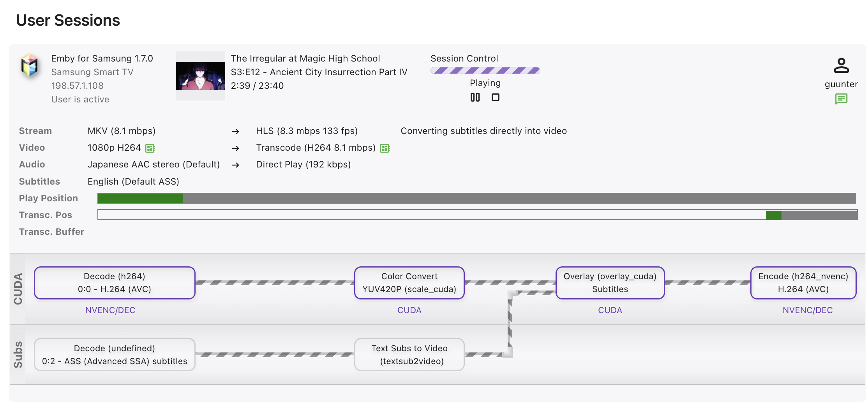868x405 pixels.
Task: Select the Encode (h264_nvenc) node
Action: (803, 283)
